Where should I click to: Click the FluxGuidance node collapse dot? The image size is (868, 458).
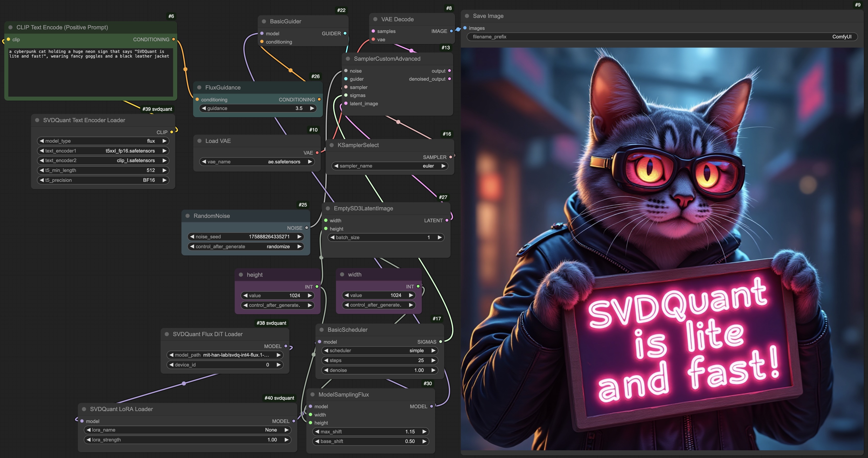[x=199, y=88]
